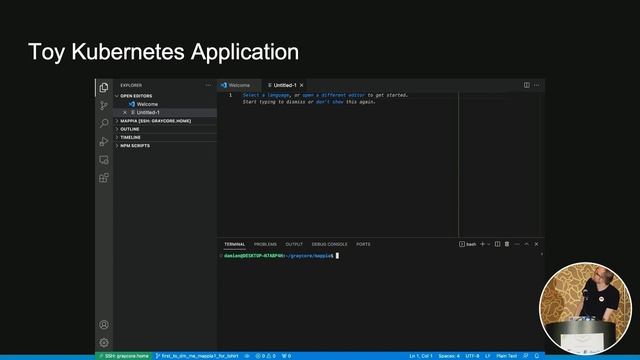Click the forwarded ports count status item
The image size is (640, 360).
coord(287,356)
